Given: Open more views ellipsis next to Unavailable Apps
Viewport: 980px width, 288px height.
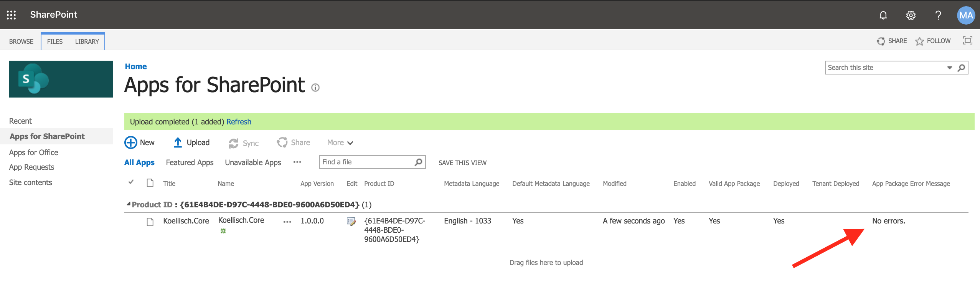Looking at the screenshot, I should pos(297,162).
